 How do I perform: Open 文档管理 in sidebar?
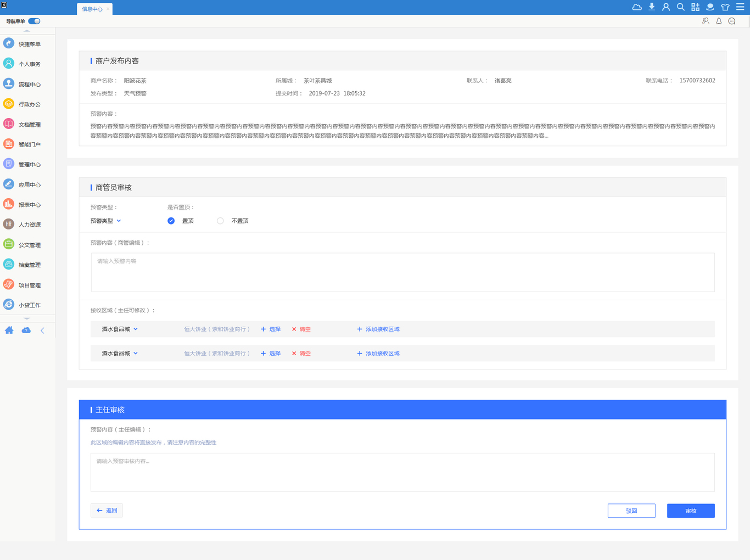23,124
